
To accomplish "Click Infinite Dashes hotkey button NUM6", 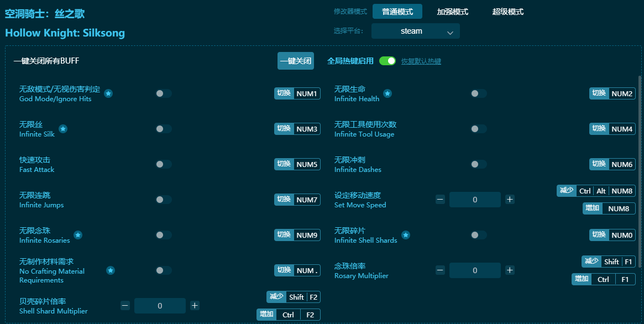I will click(612, 164).
